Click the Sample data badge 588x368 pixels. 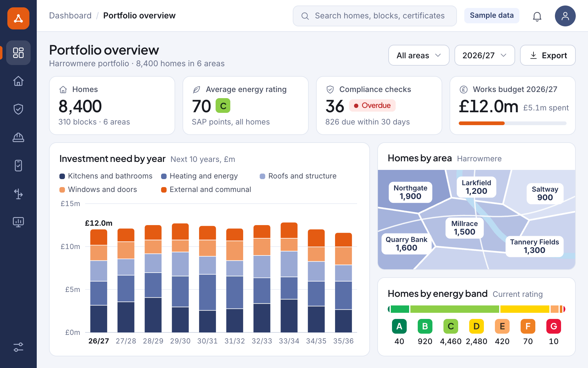492,15
